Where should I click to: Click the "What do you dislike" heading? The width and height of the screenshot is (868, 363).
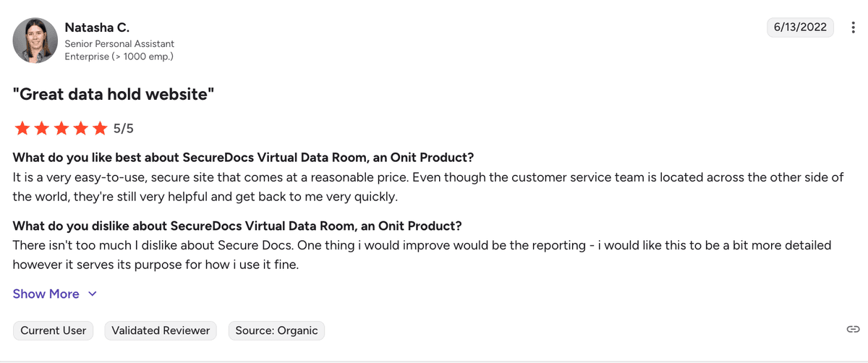(237, 226)
